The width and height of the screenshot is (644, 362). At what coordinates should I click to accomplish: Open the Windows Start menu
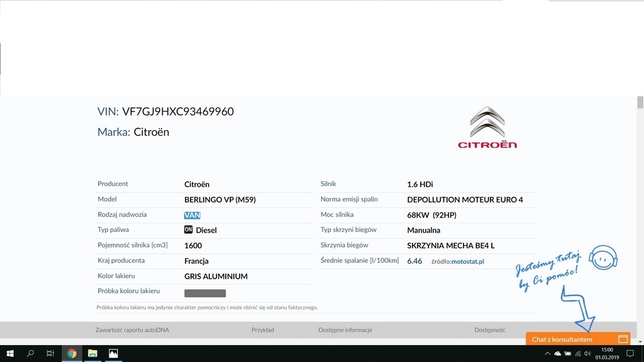(10, 353)
